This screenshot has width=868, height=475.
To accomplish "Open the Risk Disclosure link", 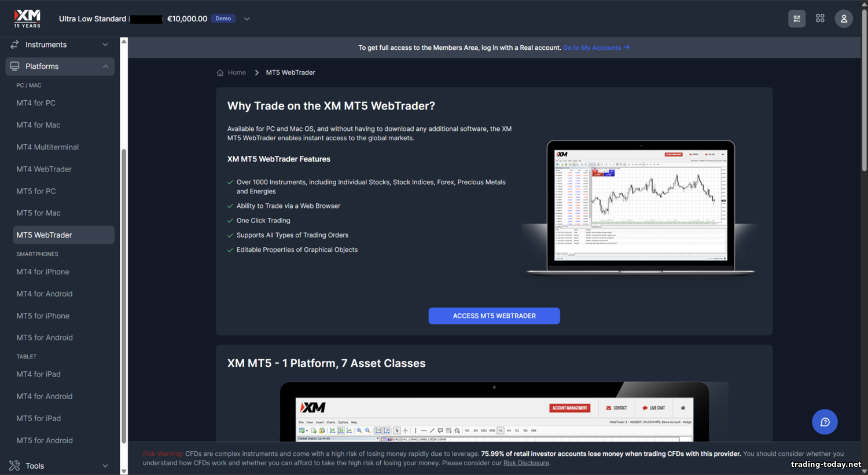I will pos(526,463).
